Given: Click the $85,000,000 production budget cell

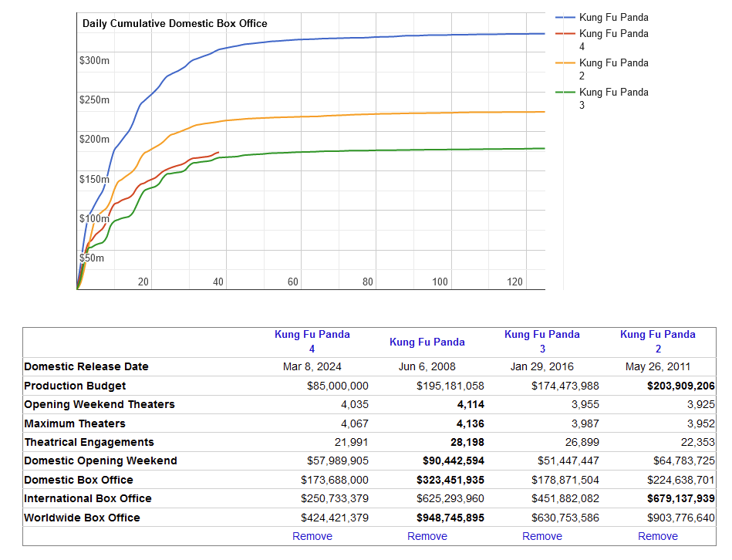Looking at the screenshot, I should coord(336,386).
